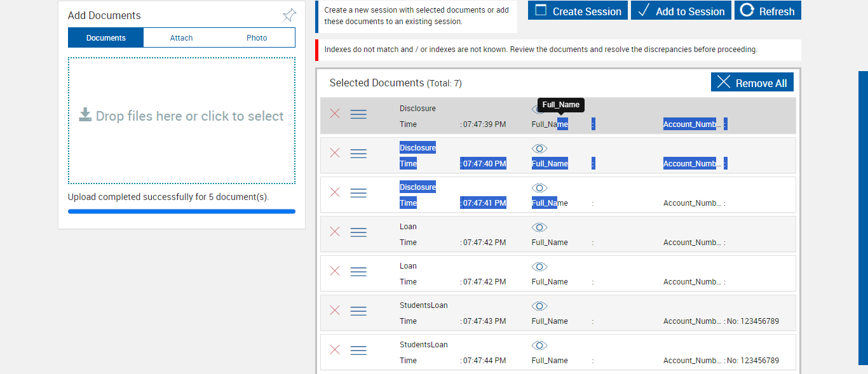Preview the Disclosure document at 07:47:40 PM
The width and height of the screenshot is (868, 374).
pos(539,149)
